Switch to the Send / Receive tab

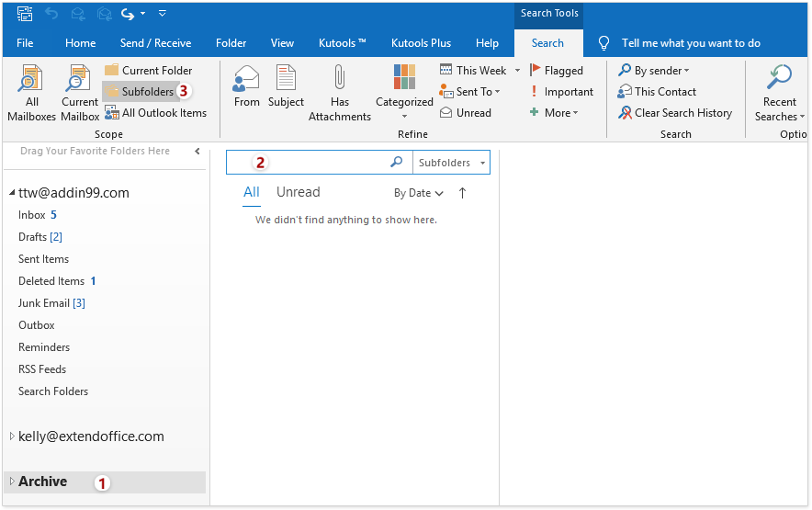pos(155,43)
